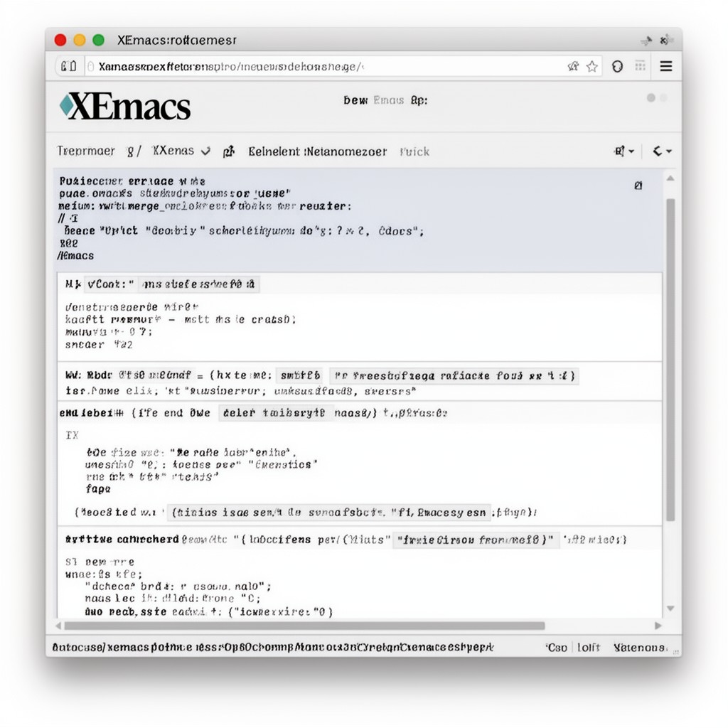Click the reader view icon left of address
Image resolution: width=728 pixels, height=728 pixels.
[x=69, y=66]
